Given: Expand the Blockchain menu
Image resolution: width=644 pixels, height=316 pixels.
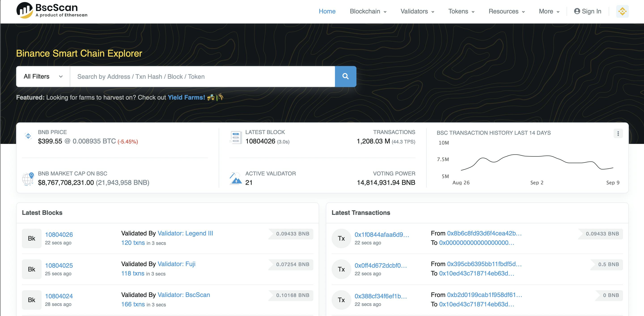Looking at the screenshot, I should point(368,11).
